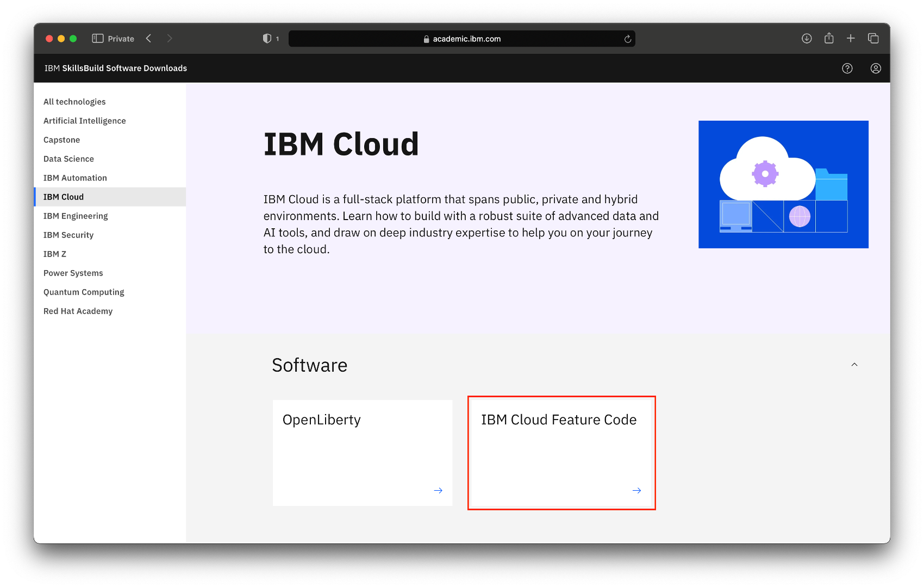Viewport: 924px width, 588px height.
Task: Open the Power Systems category
Action: [x=110, y=273]
